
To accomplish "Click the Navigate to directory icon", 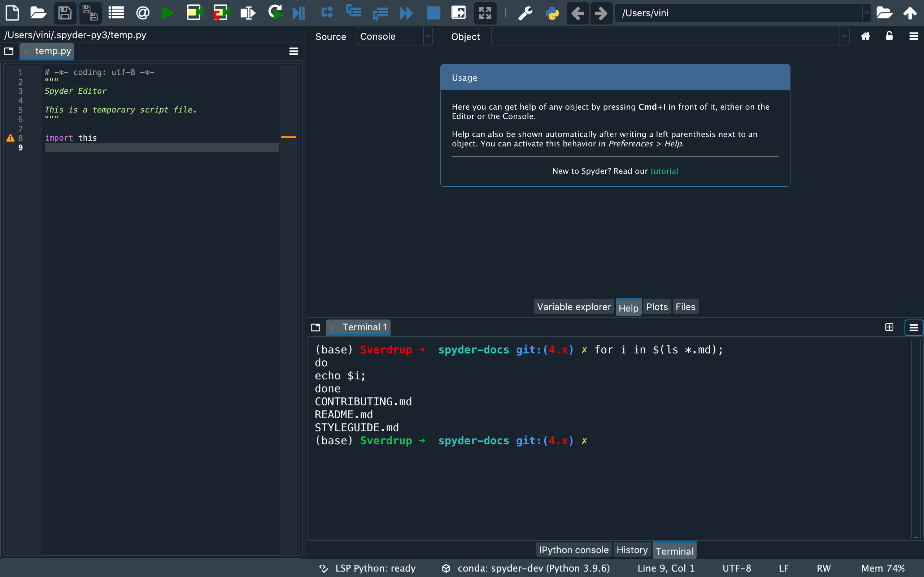I will click(885, 13).
